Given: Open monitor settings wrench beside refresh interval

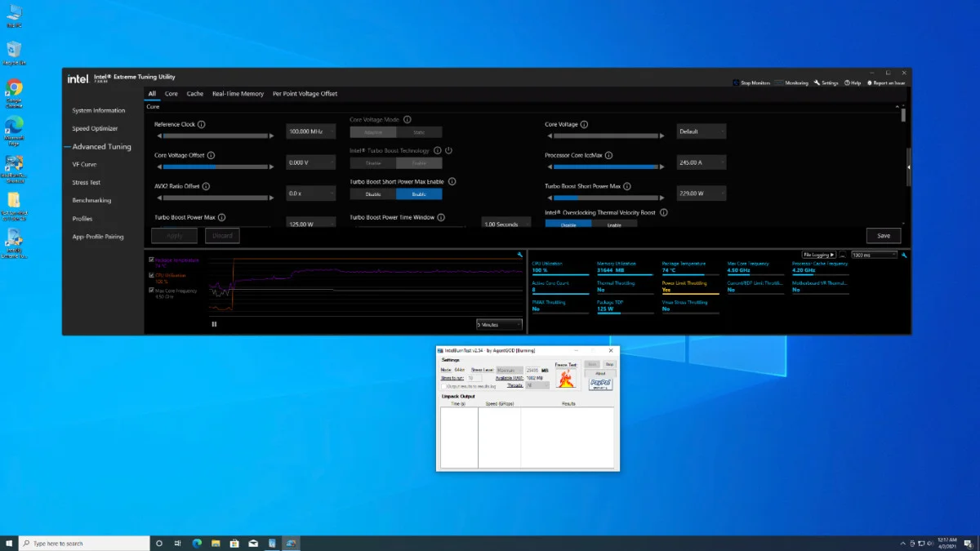Looking at the screenshot, I should (x=904, y=255).
